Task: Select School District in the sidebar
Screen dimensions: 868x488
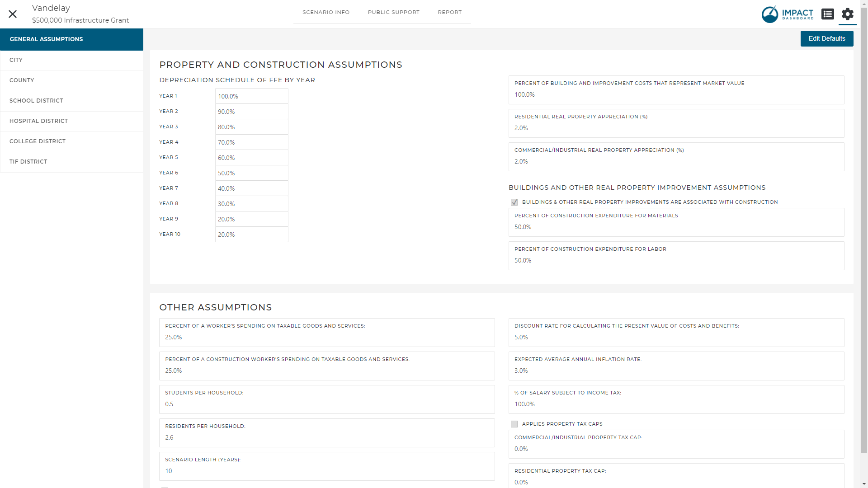Action: click(71, 101)
